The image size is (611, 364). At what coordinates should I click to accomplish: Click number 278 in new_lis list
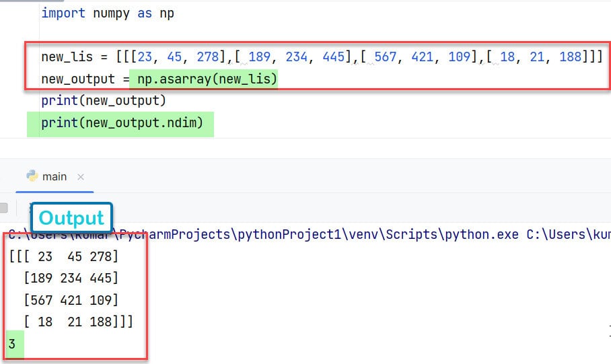208,57
